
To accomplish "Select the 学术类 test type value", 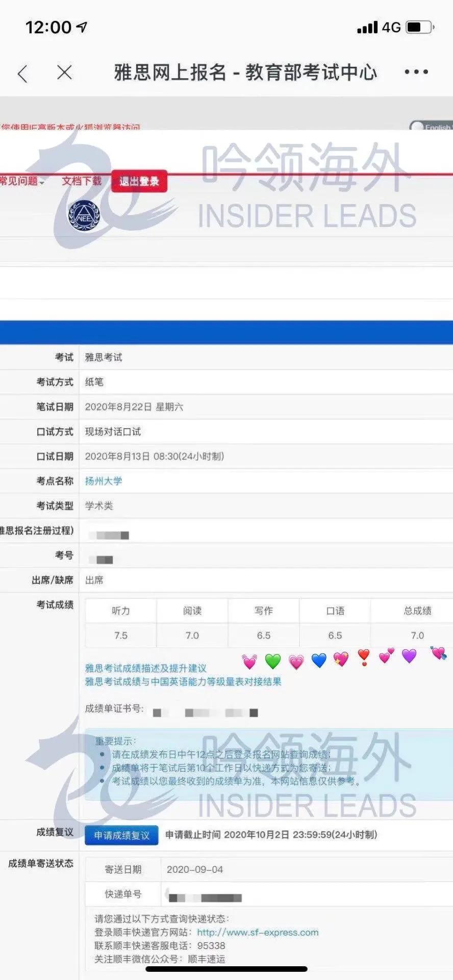I will coord(99,506).
